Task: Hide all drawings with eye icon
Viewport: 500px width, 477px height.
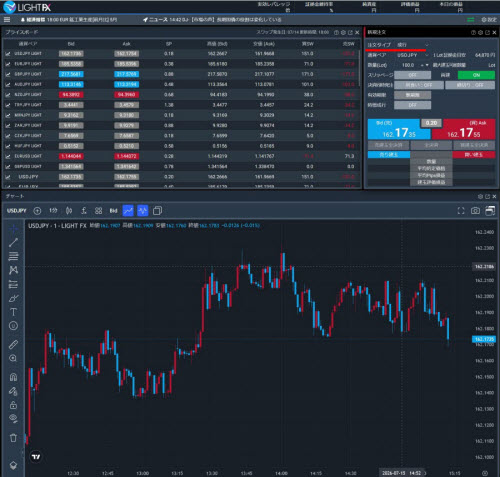Action: pos(13,419)
